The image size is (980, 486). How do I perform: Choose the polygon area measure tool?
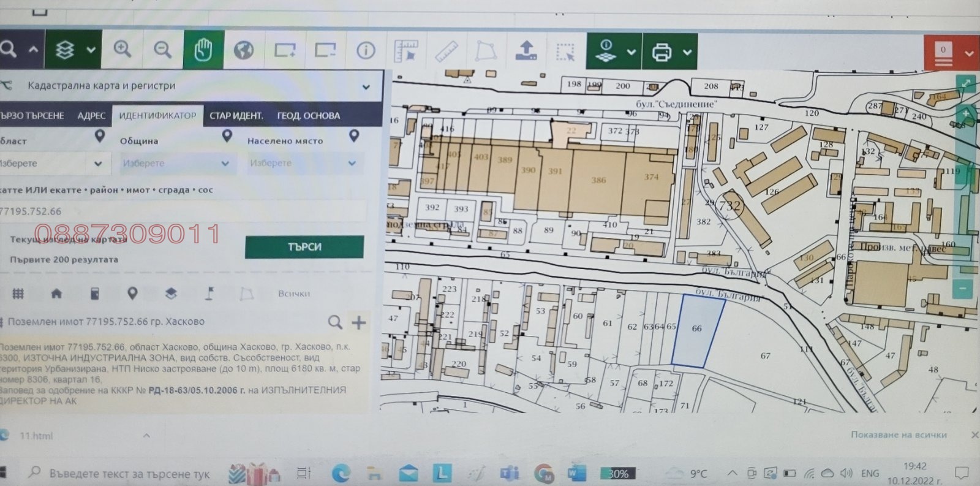pyautogui.click(x=486, y=51)
